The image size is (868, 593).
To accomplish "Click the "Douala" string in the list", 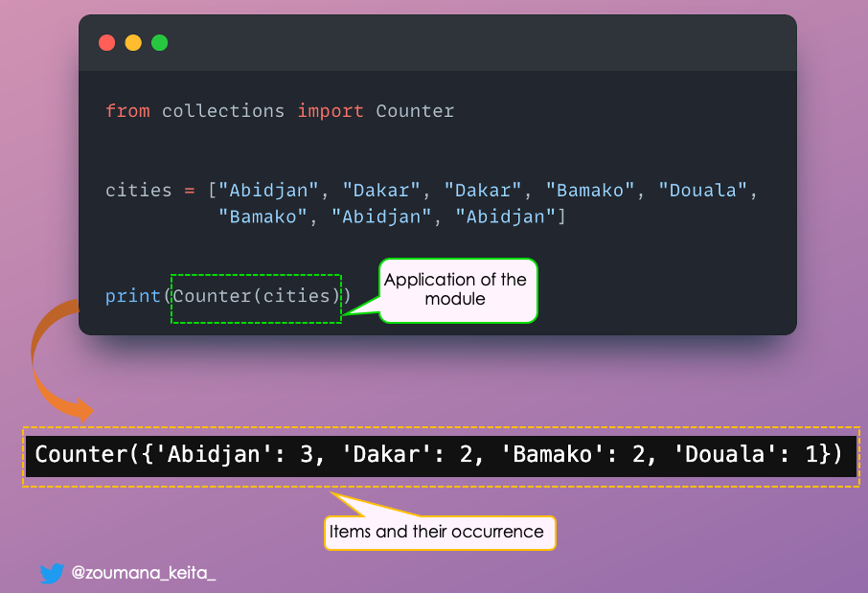I will click(x=702, y=190).
